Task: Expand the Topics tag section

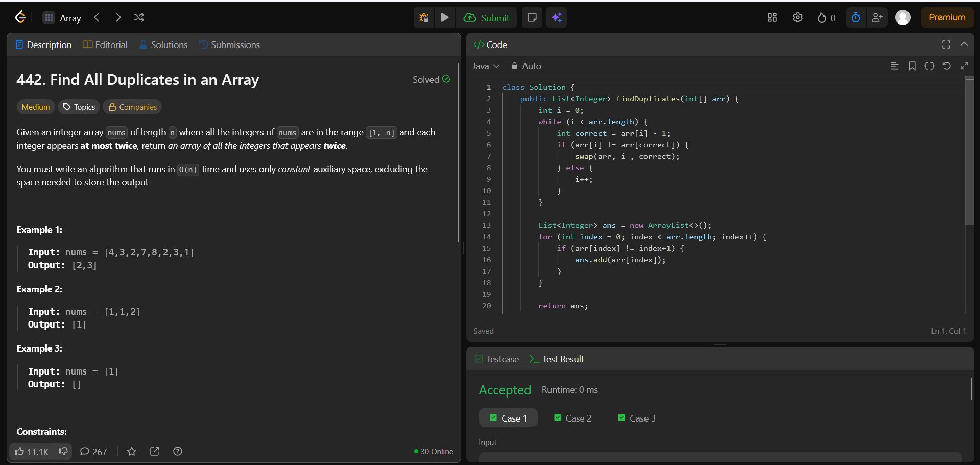Action: click(x=79, y=107)
